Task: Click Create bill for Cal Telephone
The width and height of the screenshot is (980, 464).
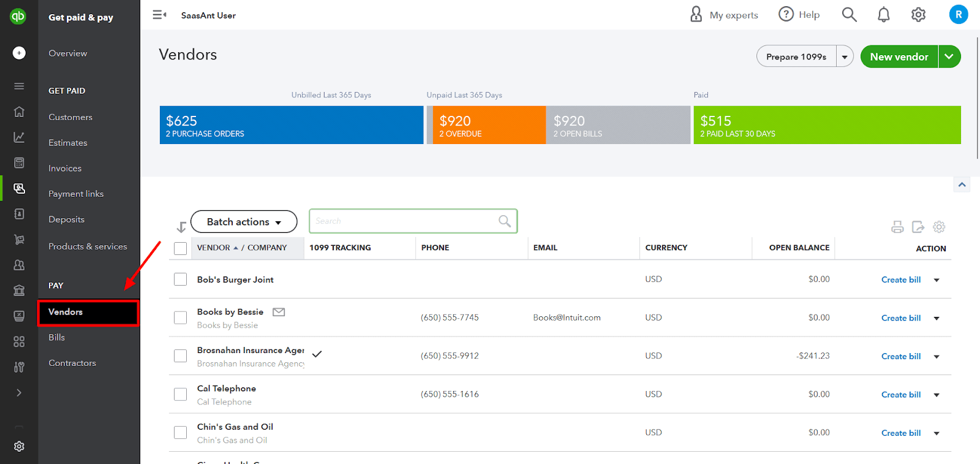Action: (901, 395)
